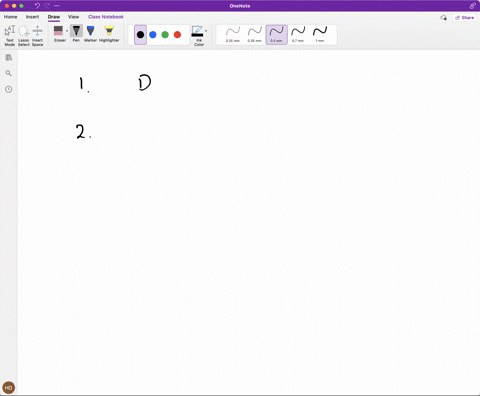480x396 pixels.
Task: Open the Eraser options dropdown arrow
Action: [x=67, y=31]
